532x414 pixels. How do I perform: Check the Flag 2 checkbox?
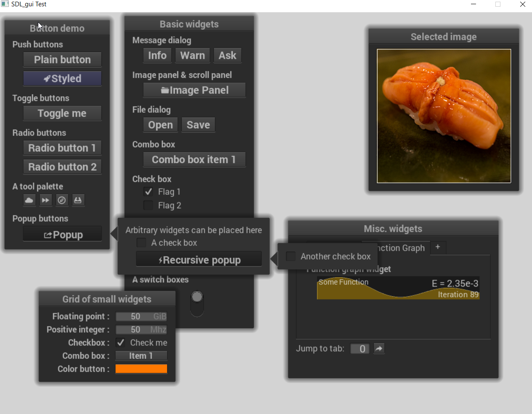point(148,205)
